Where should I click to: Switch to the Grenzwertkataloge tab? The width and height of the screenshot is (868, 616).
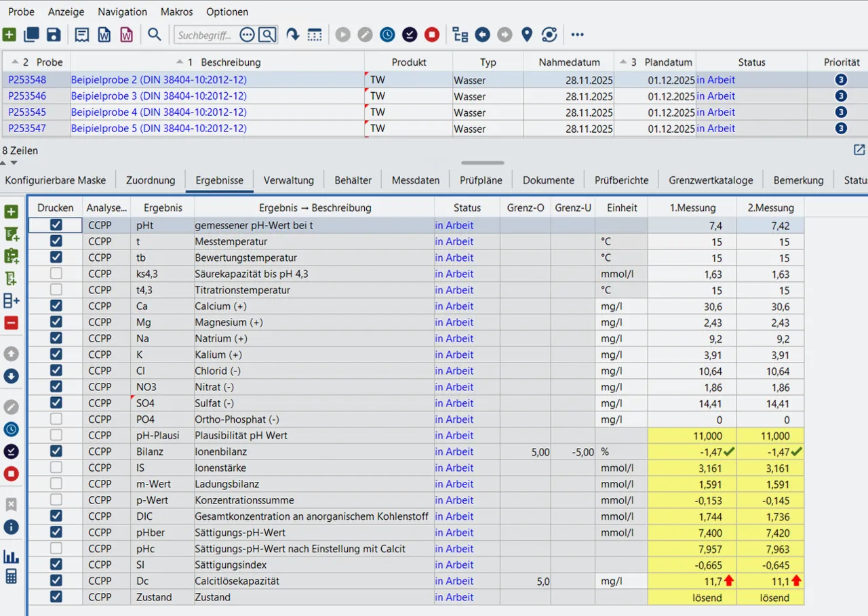[711, 180]
